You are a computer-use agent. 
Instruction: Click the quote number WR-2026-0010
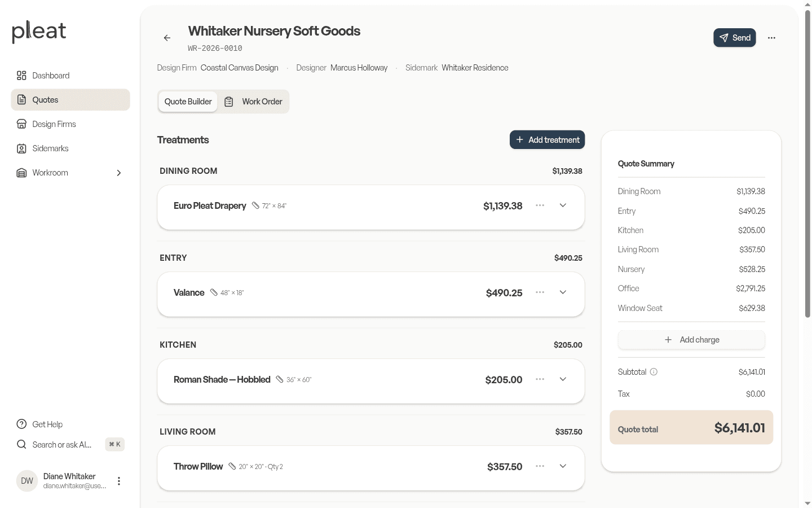point(215,49)
